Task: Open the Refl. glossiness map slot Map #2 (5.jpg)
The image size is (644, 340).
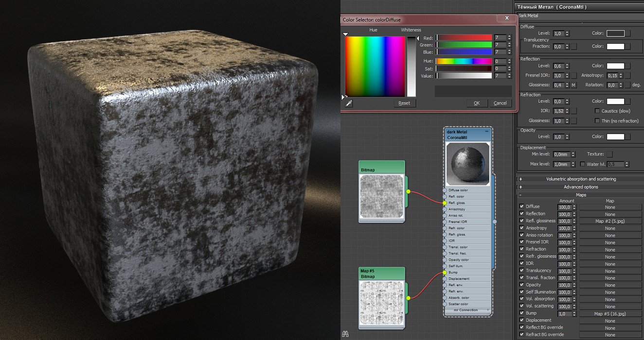Action: click(x=610, y=221)
